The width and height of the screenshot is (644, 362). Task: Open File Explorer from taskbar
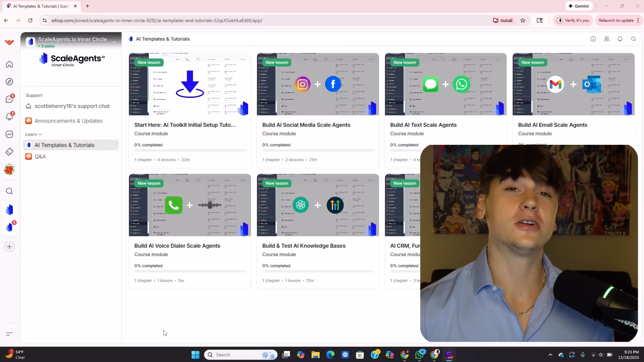(315, 355)
